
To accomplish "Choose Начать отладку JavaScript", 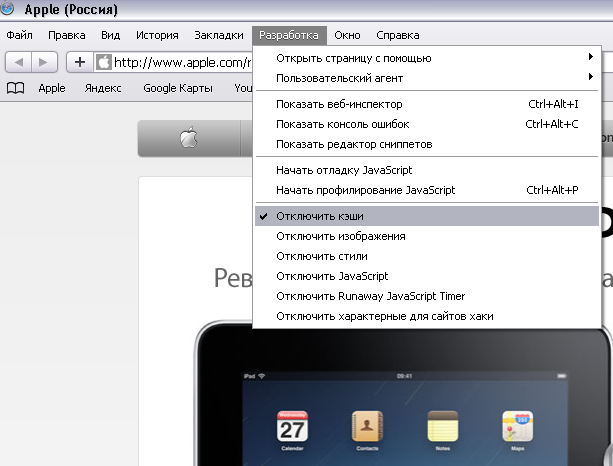I will point(427,170).
